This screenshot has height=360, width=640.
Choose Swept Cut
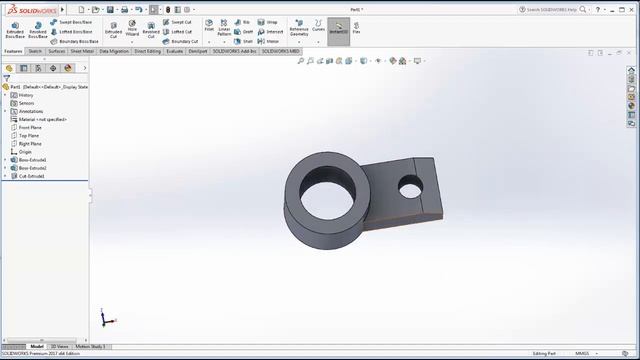[x=177, y=22]
